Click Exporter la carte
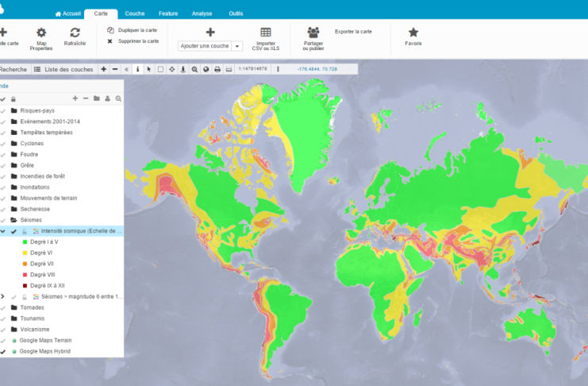 [x=353, y=32]
